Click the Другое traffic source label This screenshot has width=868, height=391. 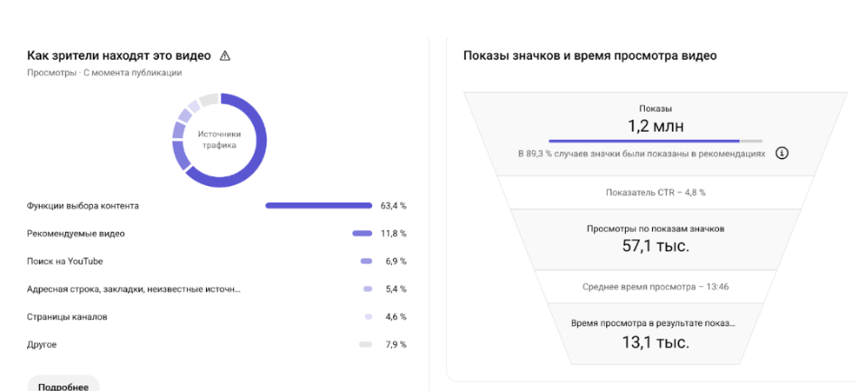click(x=42, y=344)
